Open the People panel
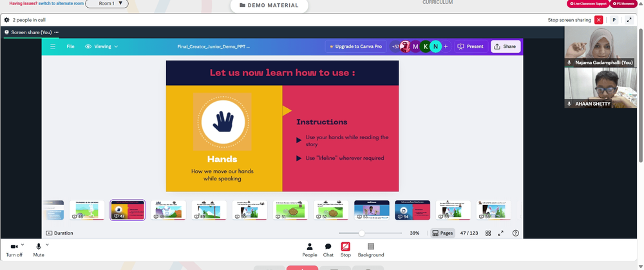The image size is (644, 270). coord(309,249)
